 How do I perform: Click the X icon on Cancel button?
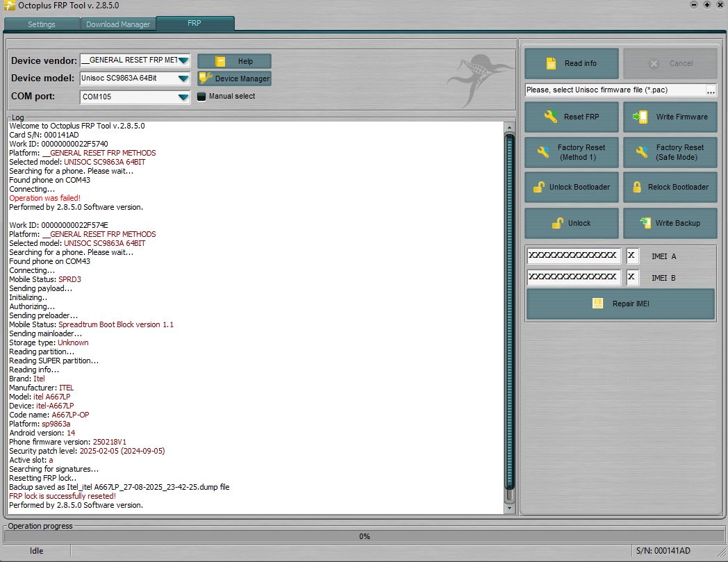click(x=654, y=64)
